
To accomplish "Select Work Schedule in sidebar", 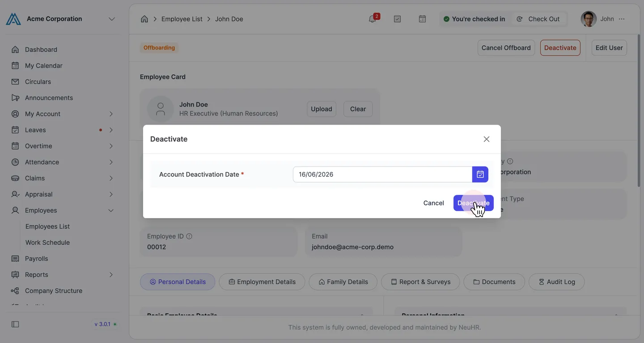I will [47, 243].
